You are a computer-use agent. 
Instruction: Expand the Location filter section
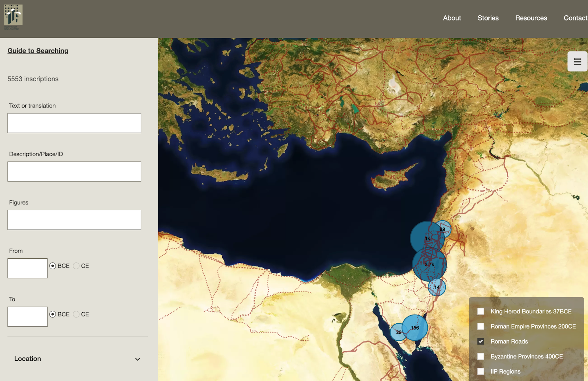(77, 359)
